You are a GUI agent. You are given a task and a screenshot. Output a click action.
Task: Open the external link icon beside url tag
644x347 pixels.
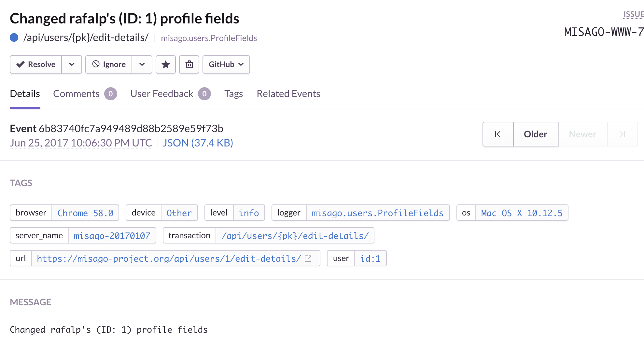[308, 258]
